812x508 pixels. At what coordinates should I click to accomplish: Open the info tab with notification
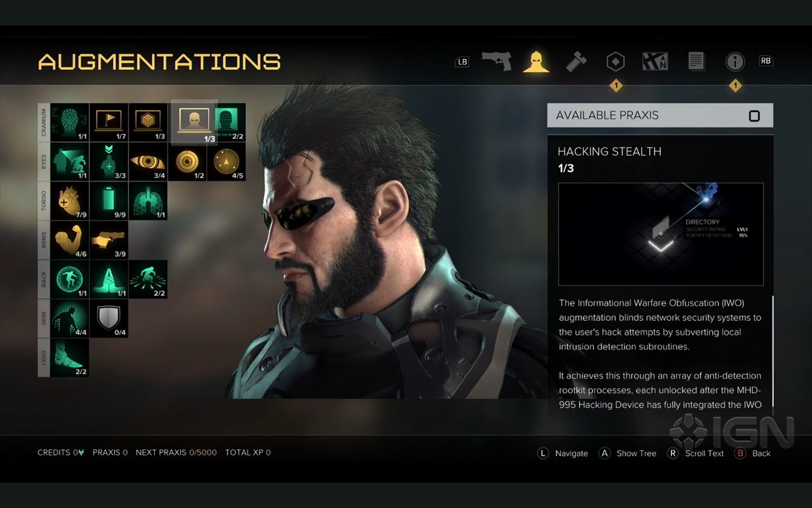tap(735, 62)
